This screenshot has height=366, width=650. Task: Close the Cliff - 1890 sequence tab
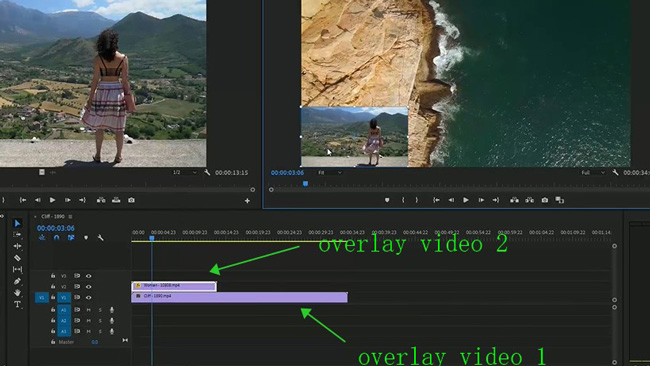(x=35, y=217)
